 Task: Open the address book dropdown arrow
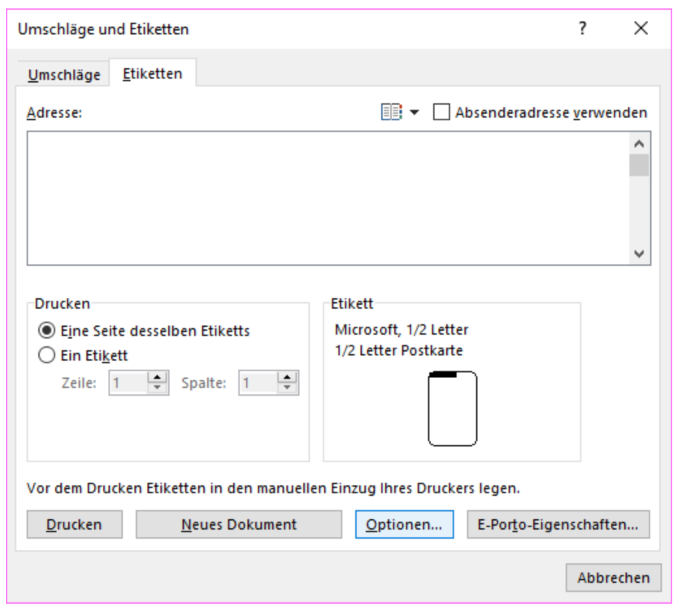[414, 113]
